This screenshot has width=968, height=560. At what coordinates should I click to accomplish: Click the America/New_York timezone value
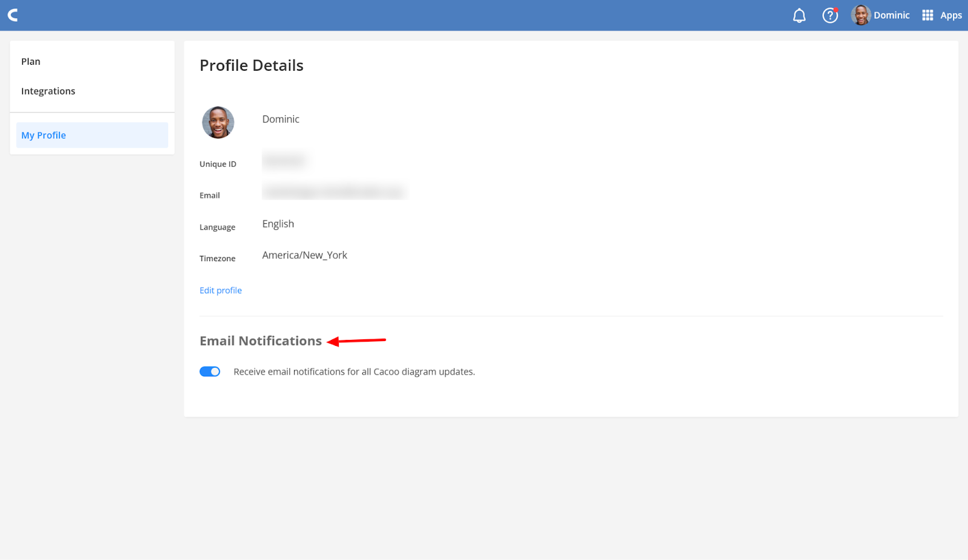(305, 255)
